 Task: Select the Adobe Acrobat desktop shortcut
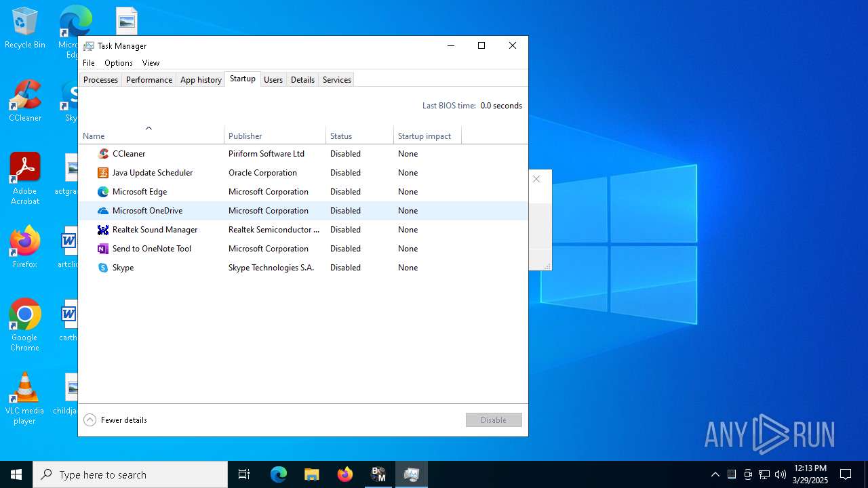tap(25, 179)
